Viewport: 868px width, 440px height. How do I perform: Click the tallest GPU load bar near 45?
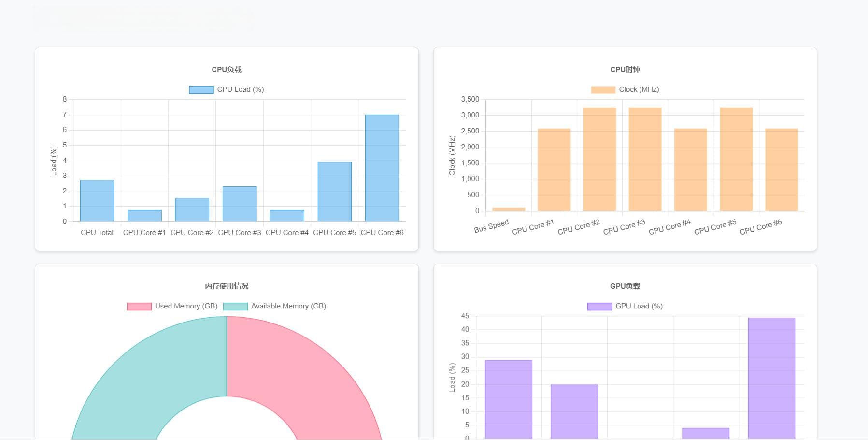tap(771, 378)
